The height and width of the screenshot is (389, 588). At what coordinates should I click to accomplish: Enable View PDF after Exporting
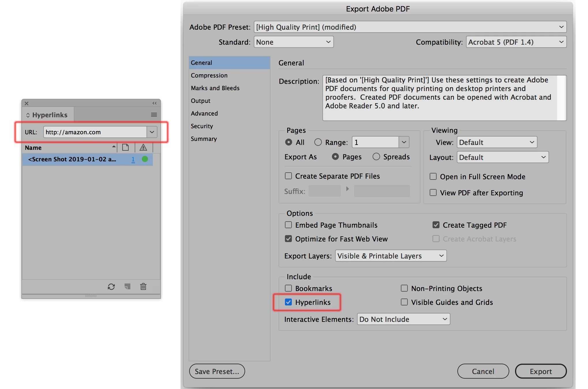[433, 192]
